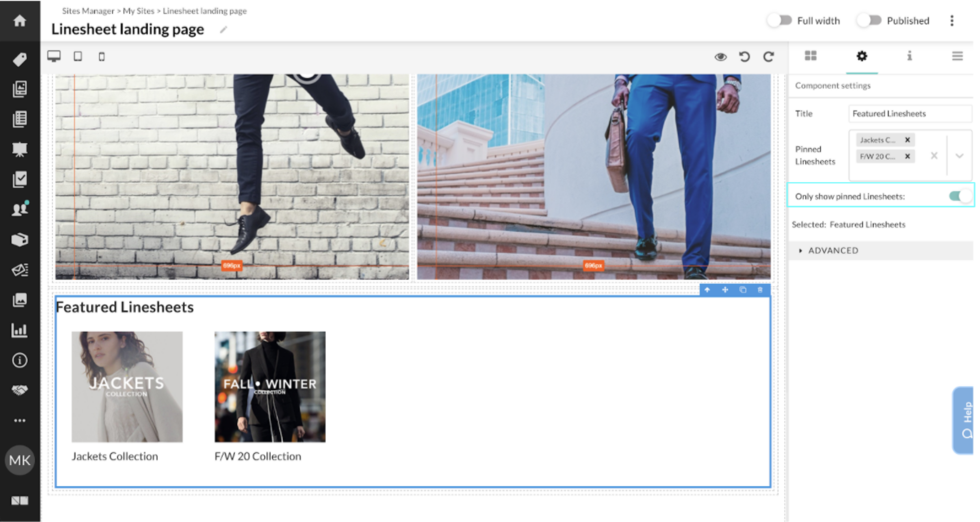
Task: Open the contacts people icon in sidebar
Action: pos(20,209)
